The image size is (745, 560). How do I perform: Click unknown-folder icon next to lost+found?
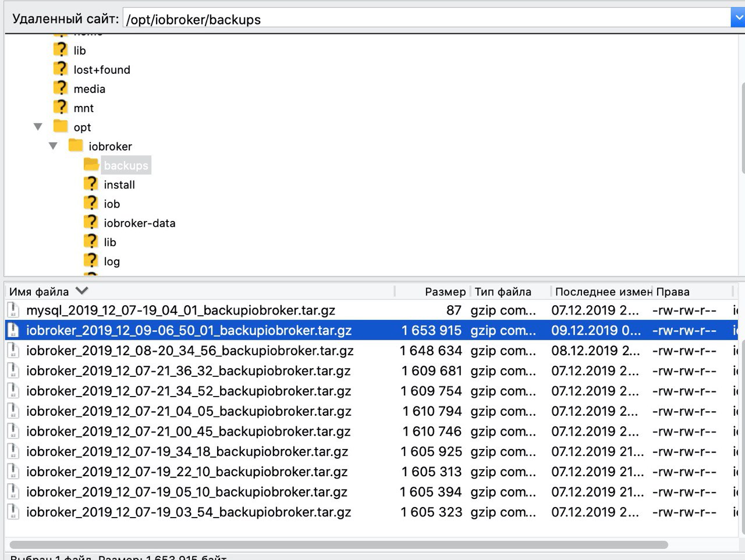tap(61, 69)
